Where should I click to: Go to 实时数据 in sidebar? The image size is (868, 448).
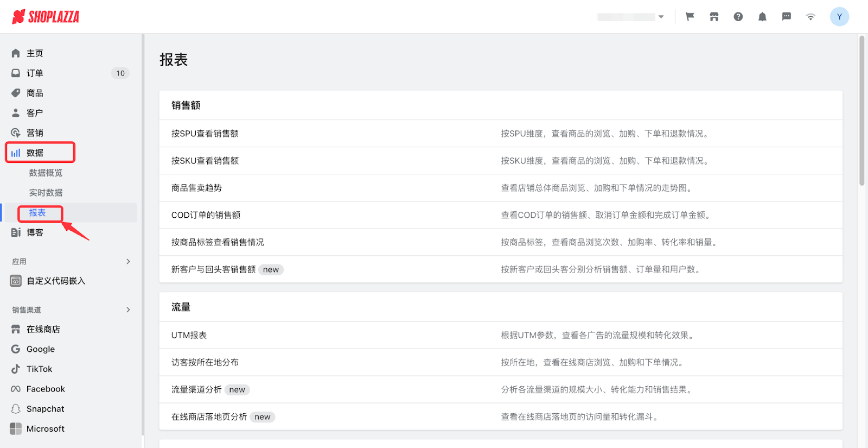pyautogui.click(x=46, y=193)
